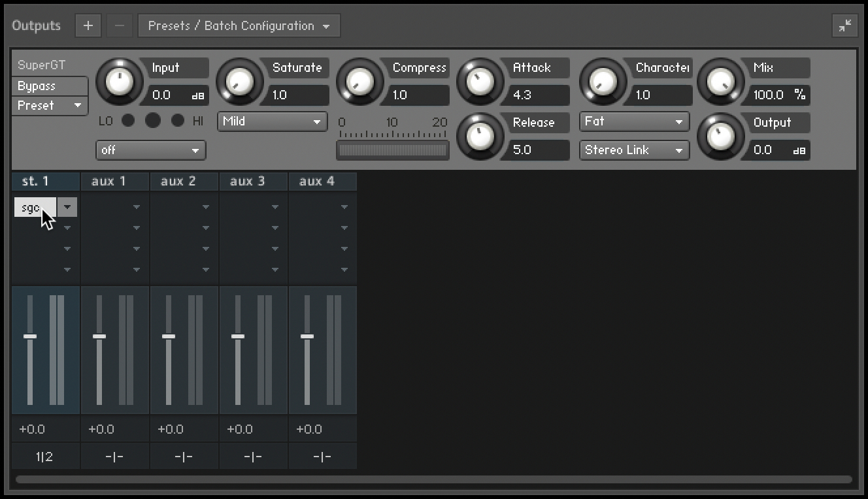
Task: Click the Attack knob
Action: (480, 82)
